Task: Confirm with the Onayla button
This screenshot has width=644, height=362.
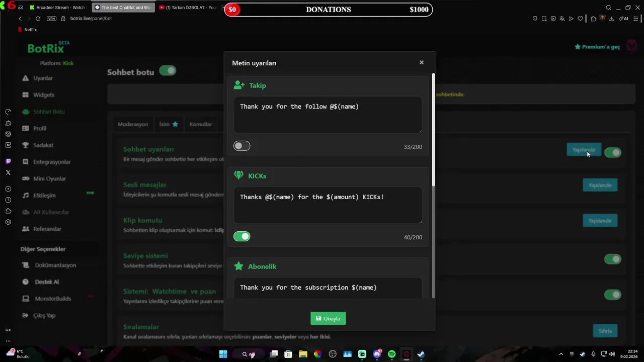Action: pyautogui.click(x=328, y=318)
